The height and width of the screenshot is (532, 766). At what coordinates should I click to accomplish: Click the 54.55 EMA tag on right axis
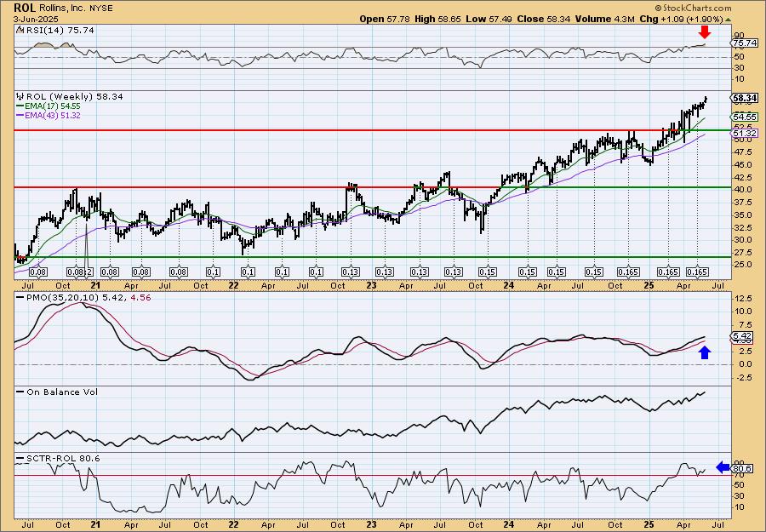pos(745,117)
